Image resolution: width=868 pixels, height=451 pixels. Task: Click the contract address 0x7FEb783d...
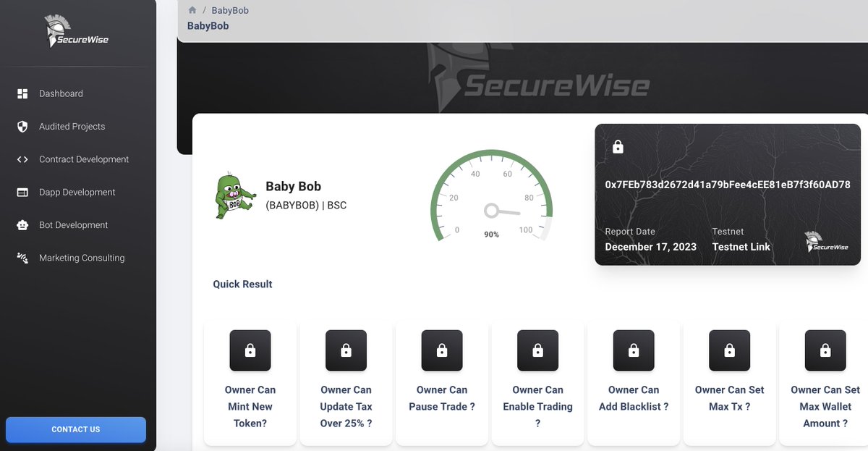728,185
